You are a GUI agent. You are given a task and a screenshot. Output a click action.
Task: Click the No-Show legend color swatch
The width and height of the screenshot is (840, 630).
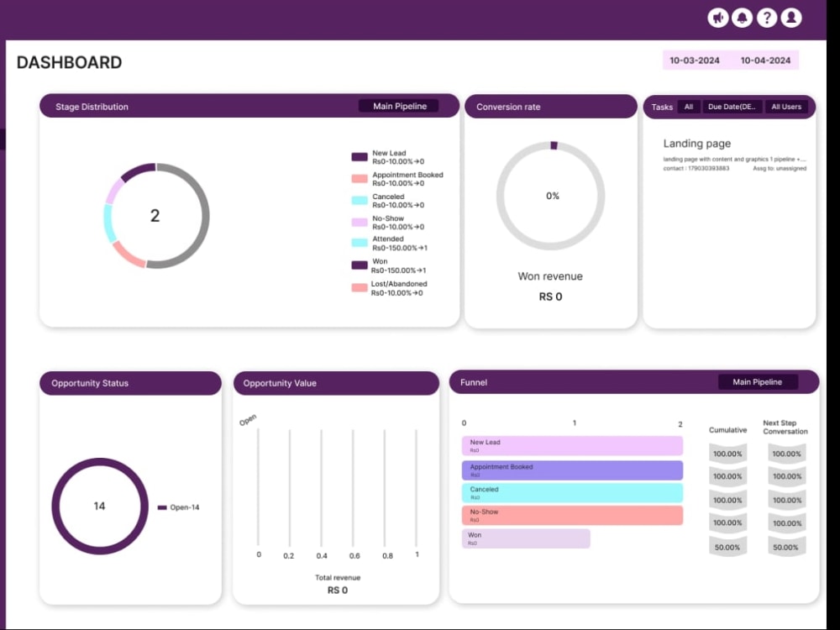360,222
